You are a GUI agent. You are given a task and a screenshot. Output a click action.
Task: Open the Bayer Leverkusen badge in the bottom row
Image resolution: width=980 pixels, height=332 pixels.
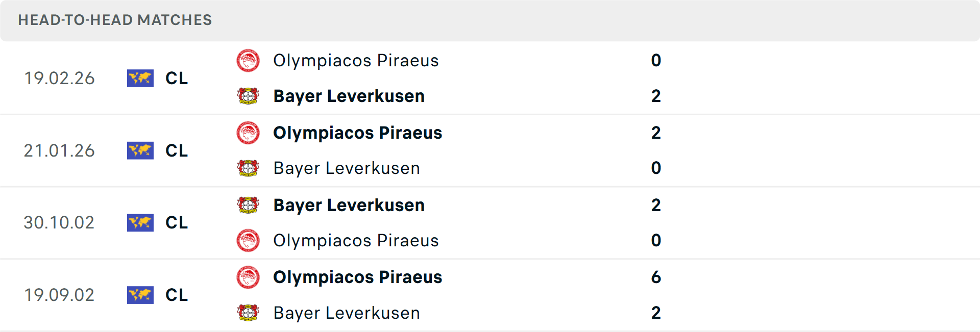tap(248, 313)
